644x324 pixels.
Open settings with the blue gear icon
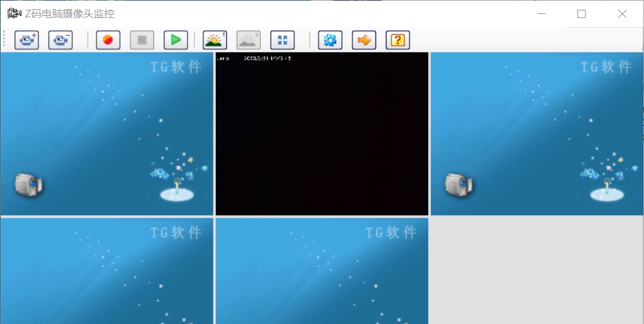point(330,40)
